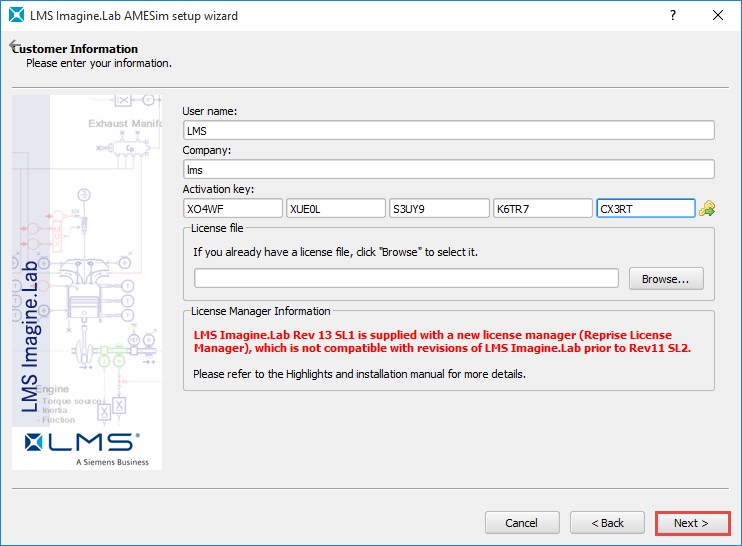Click the LMS Imagine.Lab sidebar banner image
Screen dimensions: 742x546
click(86, 260)
